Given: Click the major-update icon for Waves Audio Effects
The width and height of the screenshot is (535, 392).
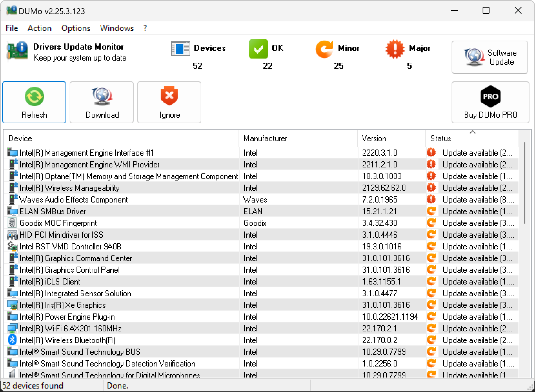Looking at the screenshot, I should point(431,199).
